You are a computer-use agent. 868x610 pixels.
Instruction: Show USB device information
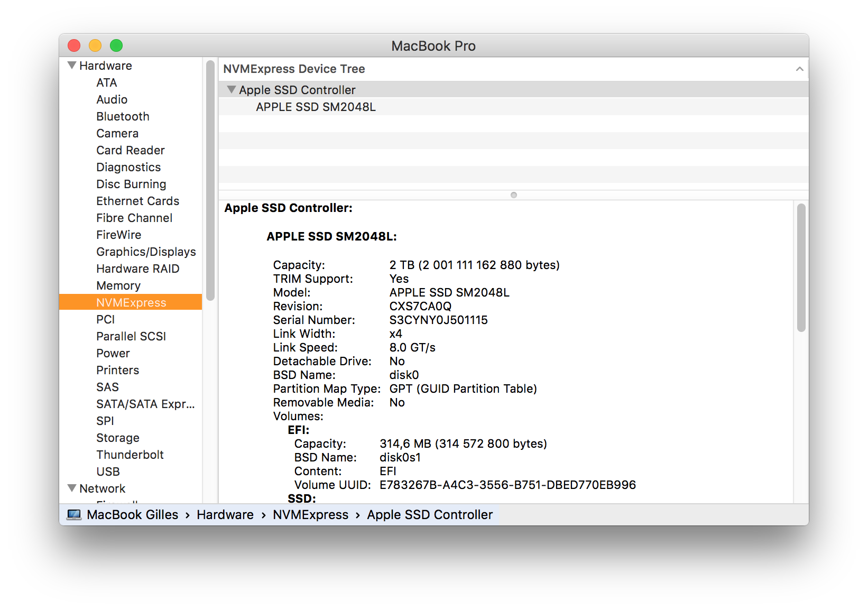tap(108, 472)
